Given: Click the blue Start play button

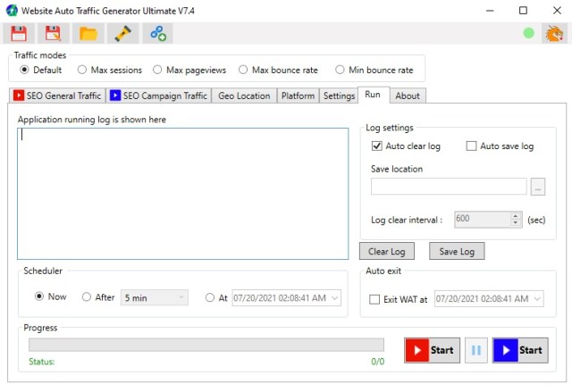Looking at the screenshot, I should coord(520,350).
